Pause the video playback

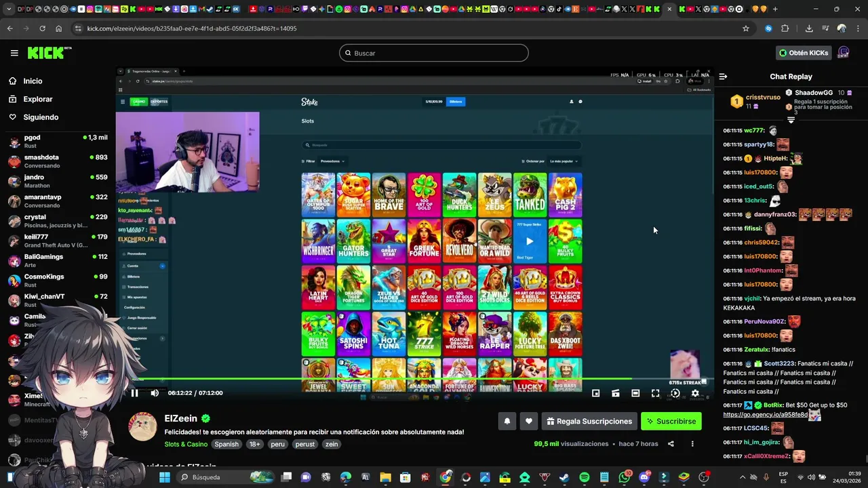pyautogui.click(x=134, y=393)
